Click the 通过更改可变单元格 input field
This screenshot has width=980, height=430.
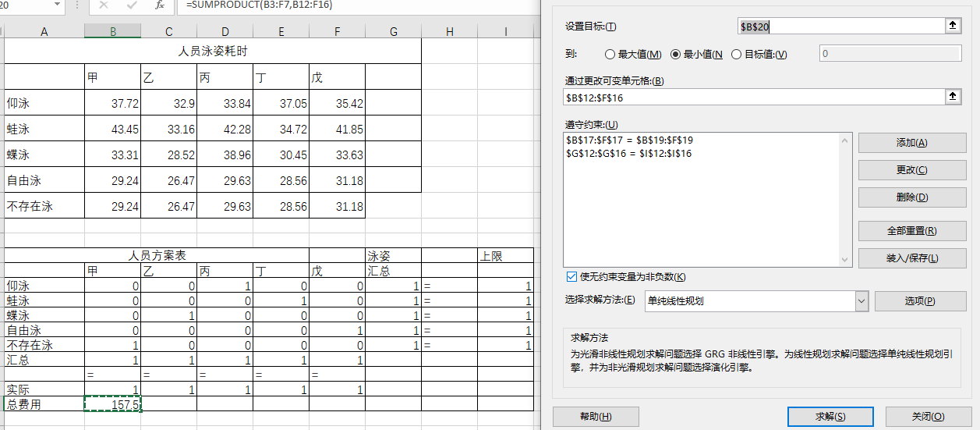[752, 98]
